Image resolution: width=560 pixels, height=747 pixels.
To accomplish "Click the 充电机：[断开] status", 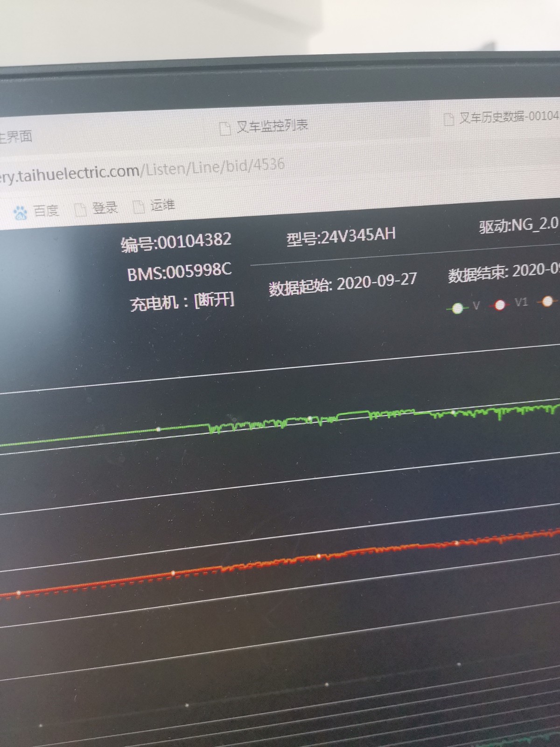I will coord(182,302).
